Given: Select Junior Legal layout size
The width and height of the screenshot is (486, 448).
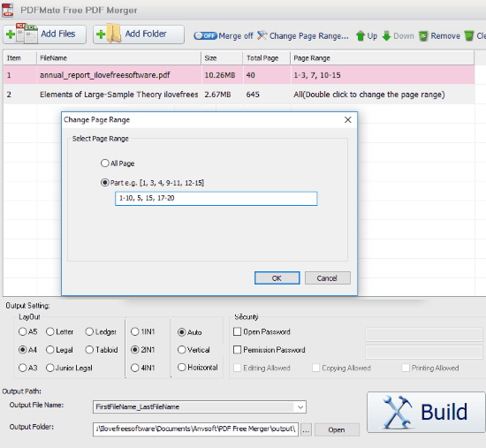Looking at the screenshot, I should click(49, 368).
